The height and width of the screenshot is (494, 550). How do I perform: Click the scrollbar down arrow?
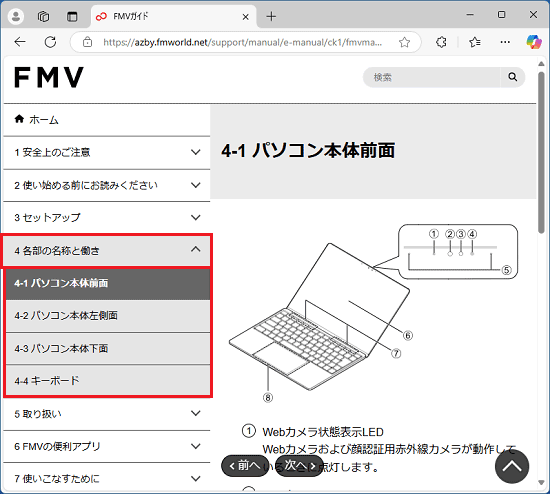click(541, 483)
